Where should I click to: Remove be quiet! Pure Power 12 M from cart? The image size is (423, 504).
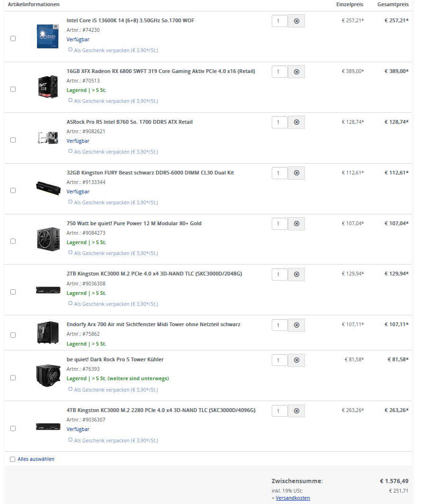point(296,224)
